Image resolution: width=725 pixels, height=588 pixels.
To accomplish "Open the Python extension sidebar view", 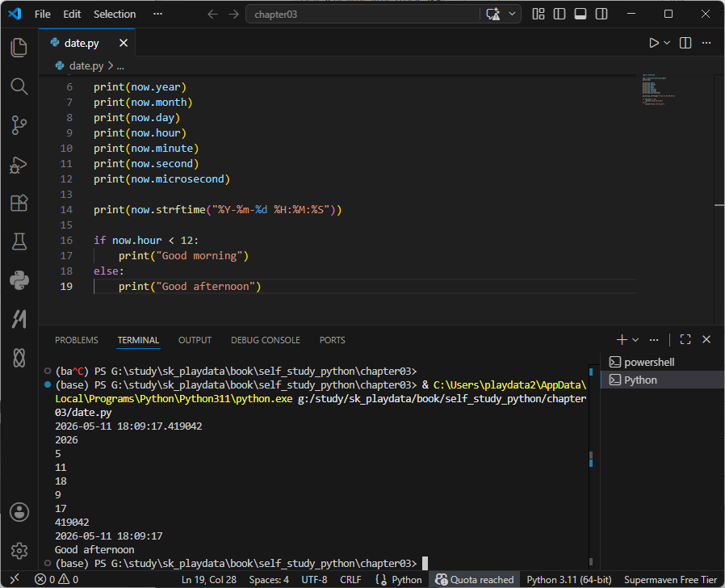I will 19,280.
